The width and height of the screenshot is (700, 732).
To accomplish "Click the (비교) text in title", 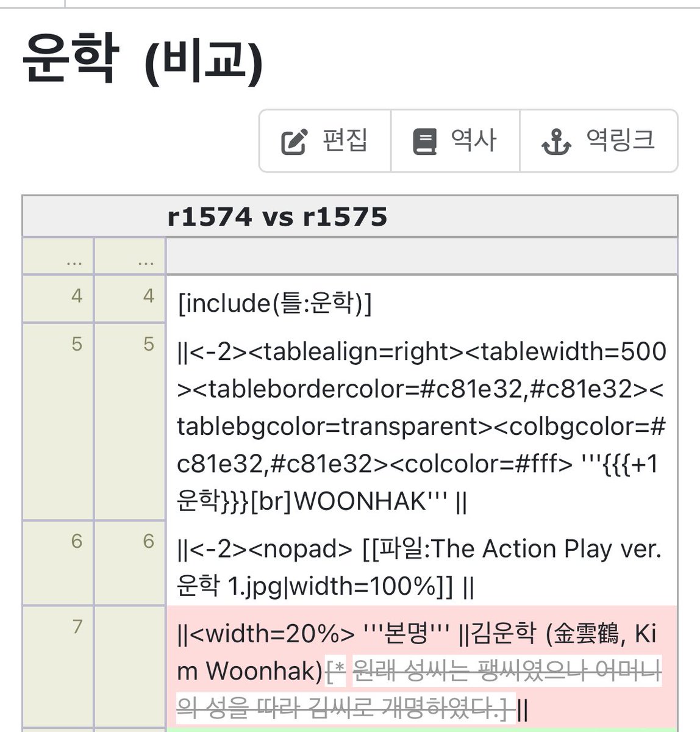I will tap(204, 62).
